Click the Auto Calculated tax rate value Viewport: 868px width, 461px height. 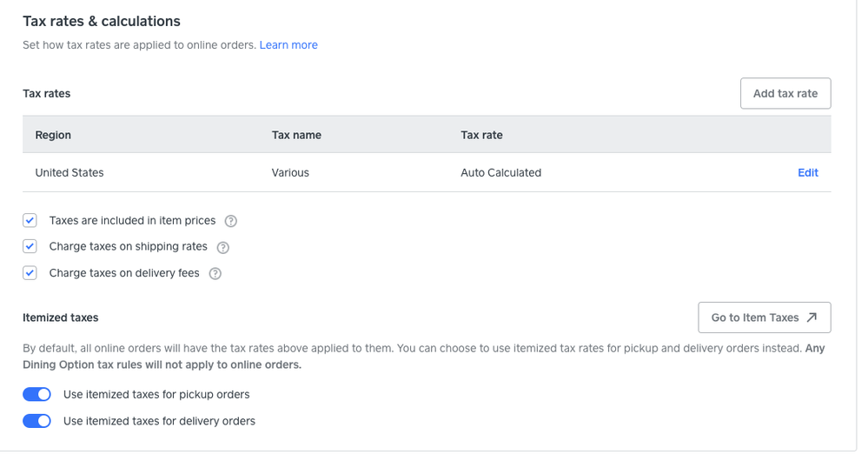500,173
